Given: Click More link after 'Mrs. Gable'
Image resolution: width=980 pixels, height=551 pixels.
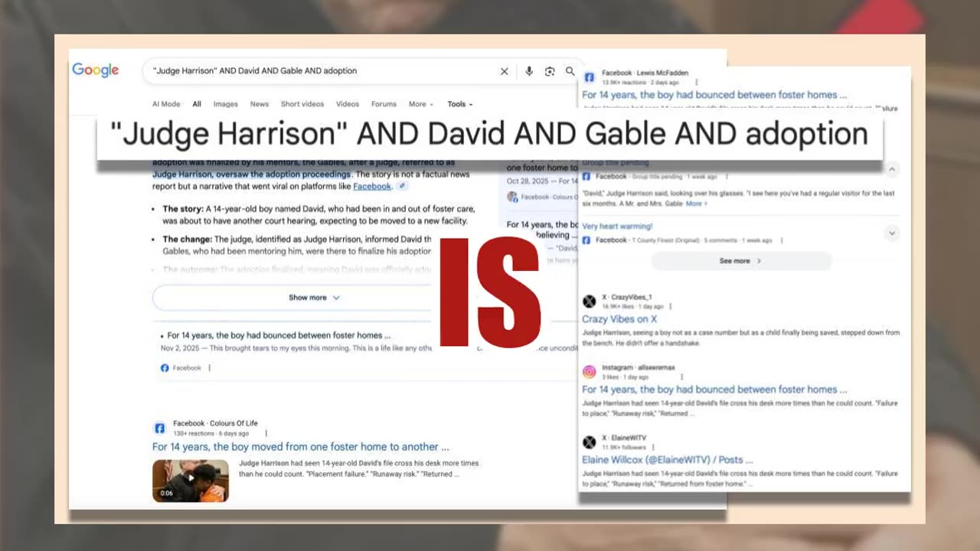Looking at the screenshot, I should [x=696, y=204].
